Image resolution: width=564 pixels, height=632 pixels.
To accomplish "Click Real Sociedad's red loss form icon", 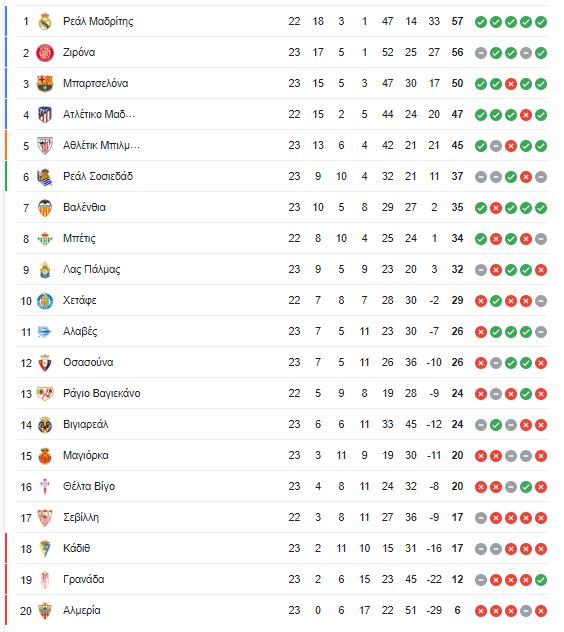I will [x=526, y=177].
